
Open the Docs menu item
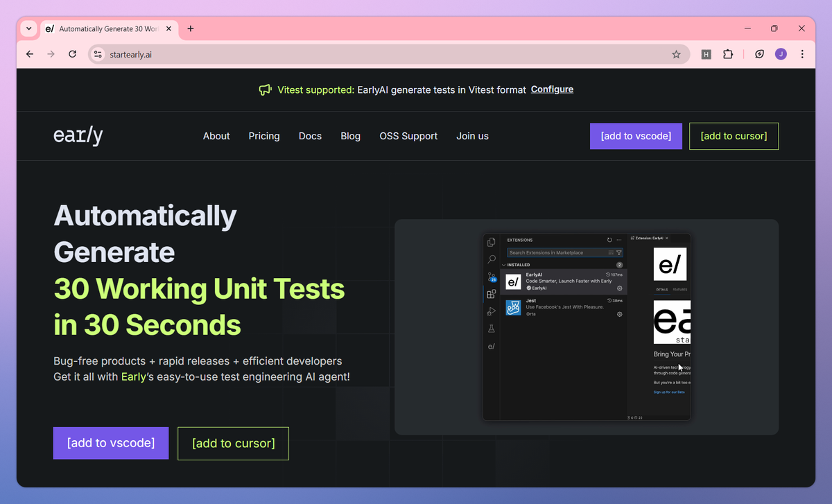coord(310,136)
